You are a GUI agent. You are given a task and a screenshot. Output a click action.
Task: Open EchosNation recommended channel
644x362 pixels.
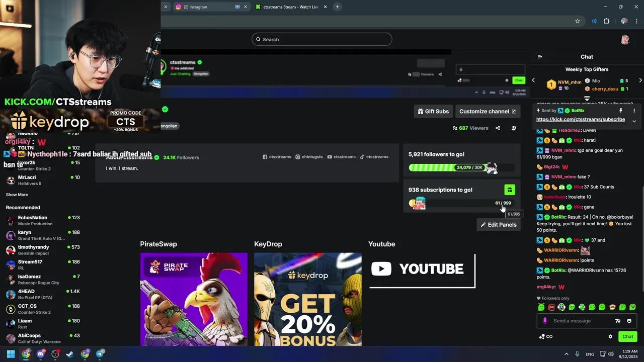(43, 220)
